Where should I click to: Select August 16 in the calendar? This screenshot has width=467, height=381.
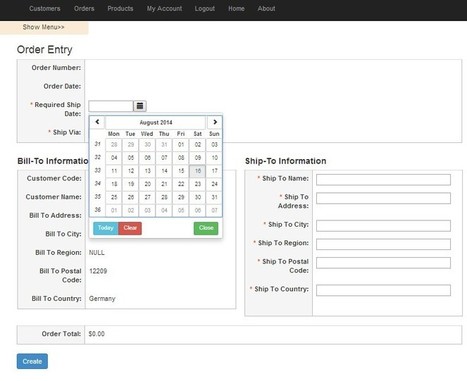tap(198, 171)
